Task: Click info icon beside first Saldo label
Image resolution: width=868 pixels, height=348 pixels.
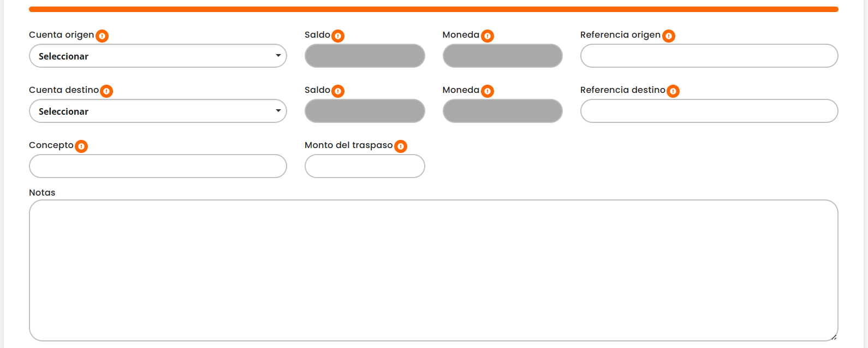Action: coord(338,36)
